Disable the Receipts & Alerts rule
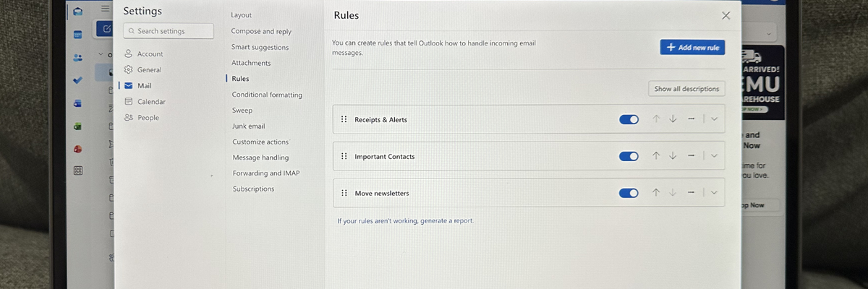Viewport: 868px width, 289px height. tap(629, 119)
